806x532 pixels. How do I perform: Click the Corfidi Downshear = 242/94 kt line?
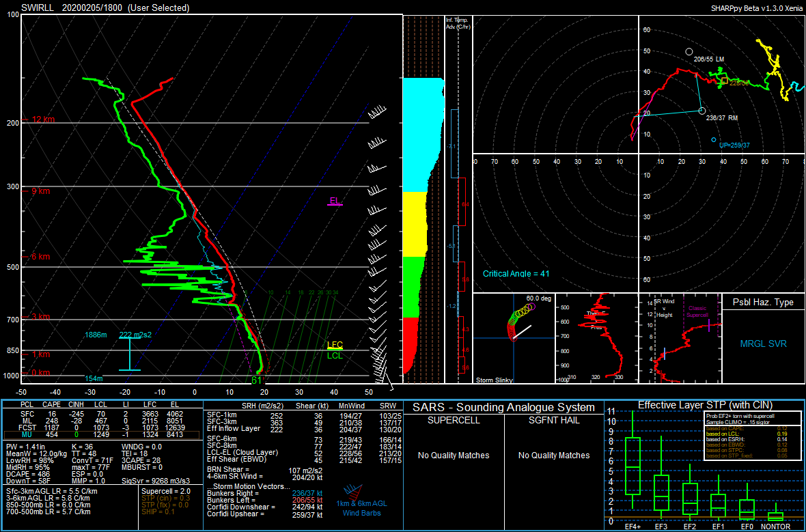coord(265,507)
